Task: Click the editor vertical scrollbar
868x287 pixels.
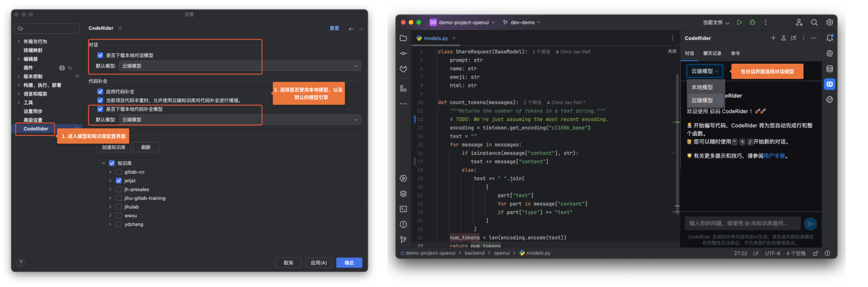Action: [x=677, y=145]
